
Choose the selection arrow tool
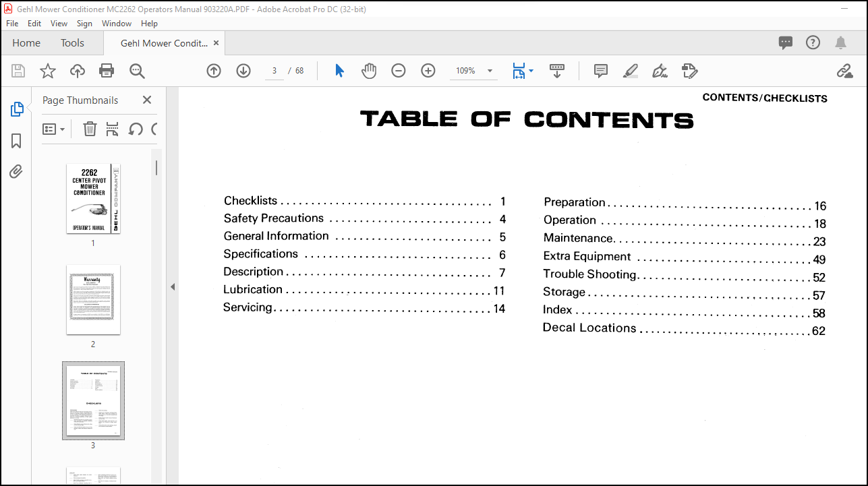tap(339, 71)
